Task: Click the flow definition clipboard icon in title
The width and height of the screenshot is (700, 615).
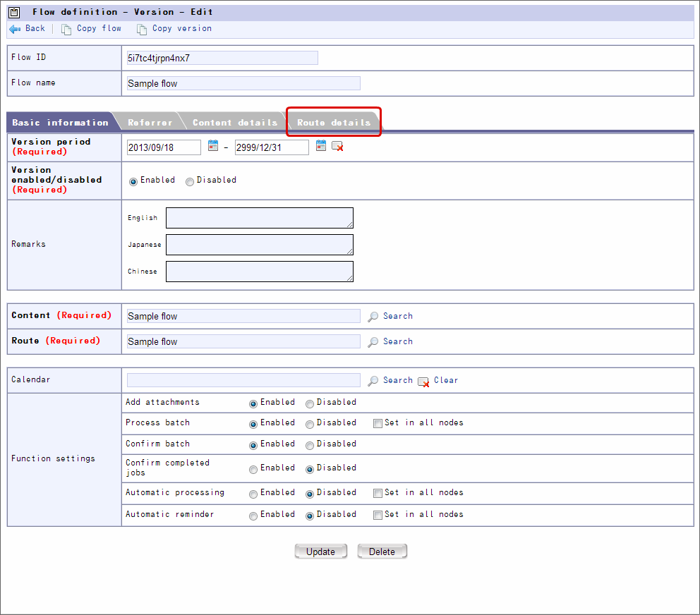Action: [x=14, y=13]
